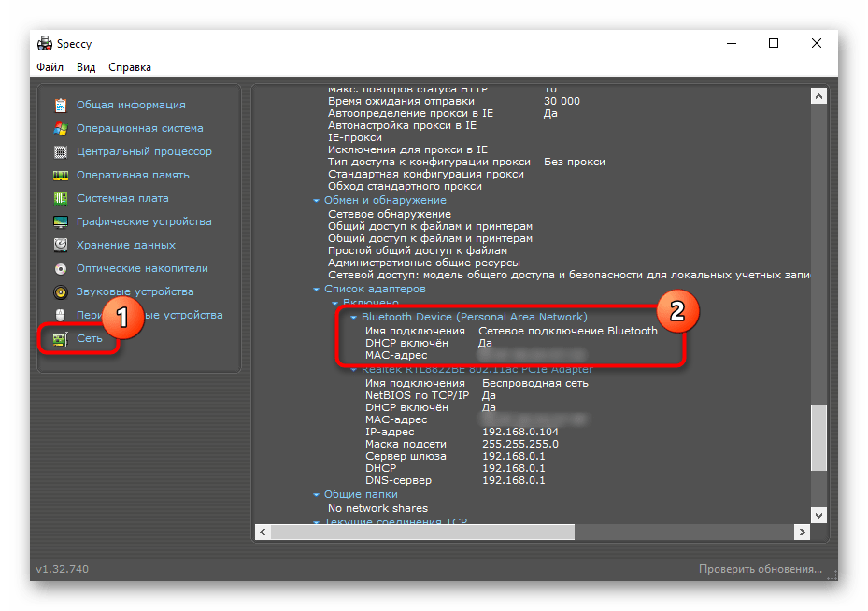Open Системная плата section

tap(122, 198)
